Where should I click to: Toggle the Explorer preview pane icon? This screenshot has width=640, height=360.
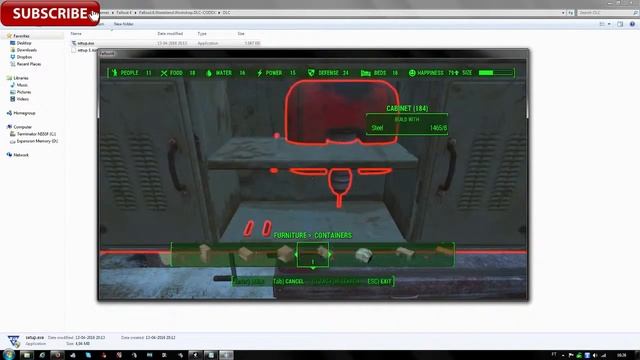coord(620,24)
